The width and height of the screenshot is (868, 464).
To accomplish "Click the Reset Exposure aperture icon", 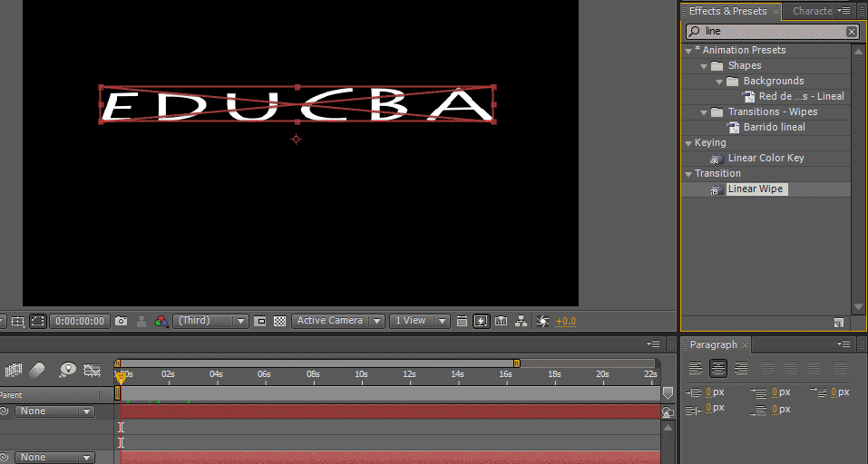I will pos(543,322).
